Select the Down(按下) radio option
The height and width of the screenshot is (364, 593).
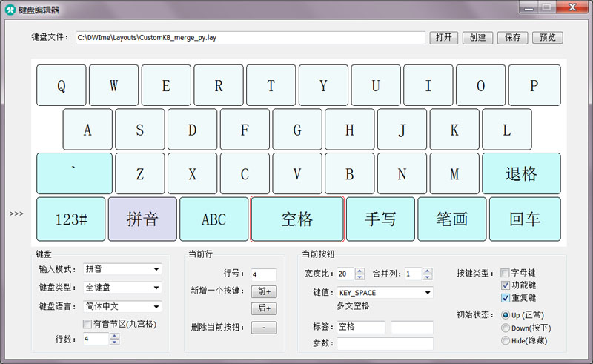pos(506,328)
